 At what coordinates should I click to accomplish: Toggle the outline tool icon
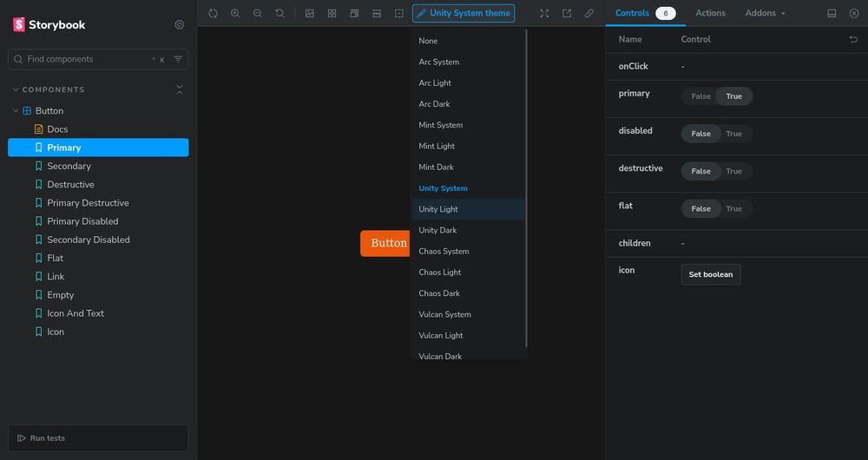point(399,13)
